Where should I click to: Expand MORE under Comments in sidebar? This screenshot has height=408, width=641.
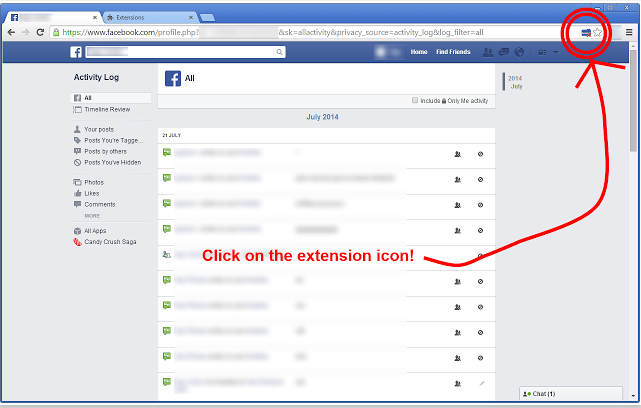[92, 215]
